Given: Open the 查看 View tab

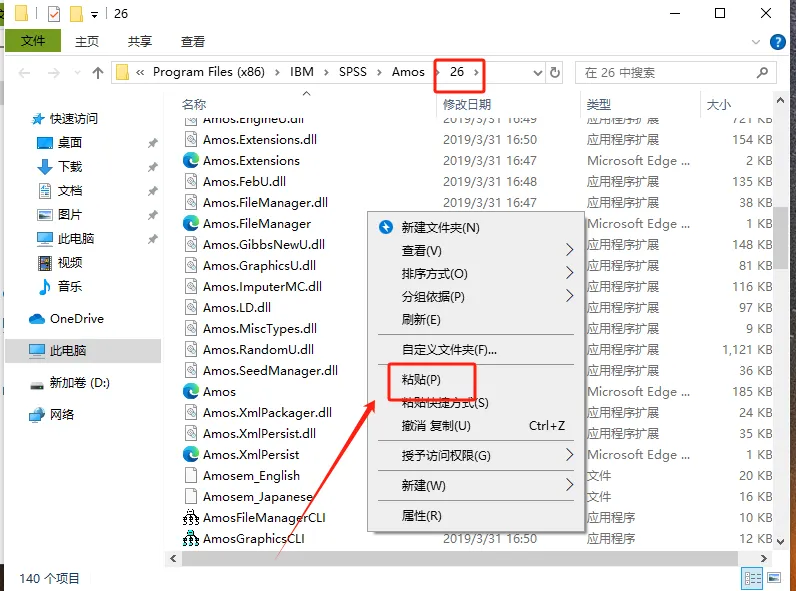Looking at the screenshot, I should coord(192,42).
